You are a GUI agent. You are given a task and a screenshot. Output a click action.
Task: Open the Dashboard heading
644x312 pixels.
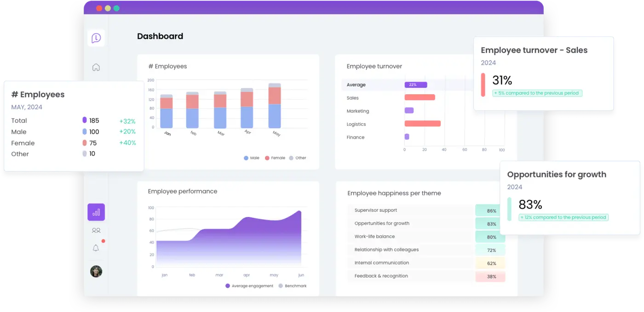(160, 36)
